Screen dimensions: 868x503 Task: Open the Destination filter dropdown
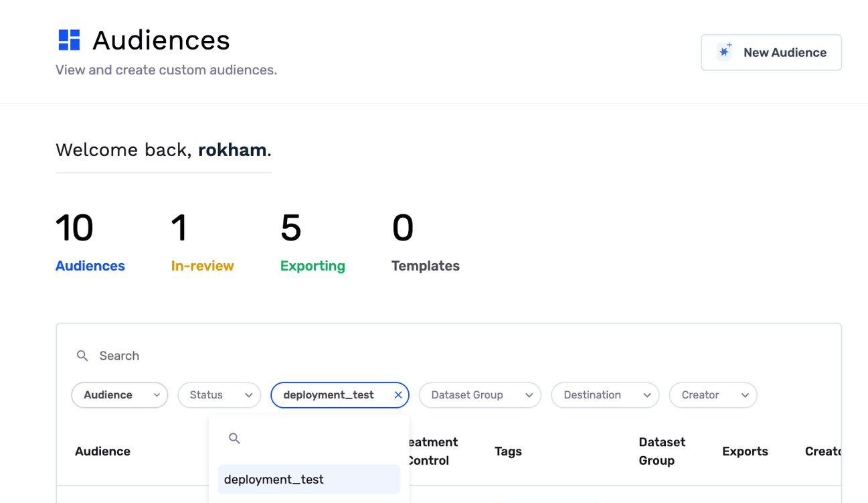click(604, 395)
